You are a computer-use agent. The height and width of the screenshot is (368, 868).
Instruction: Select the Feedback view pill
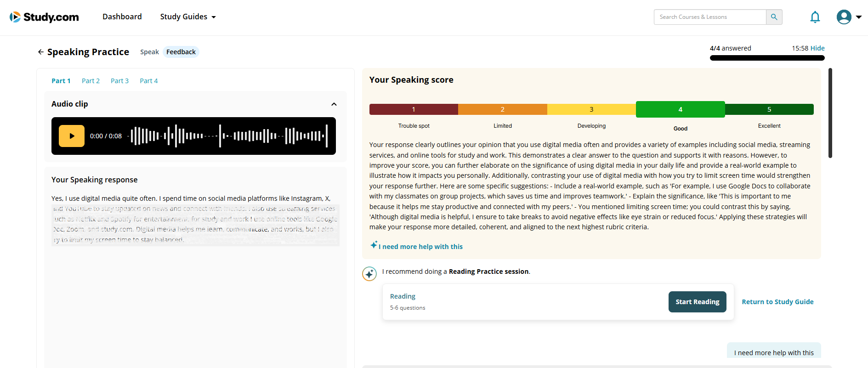click(x=181, y=52)
